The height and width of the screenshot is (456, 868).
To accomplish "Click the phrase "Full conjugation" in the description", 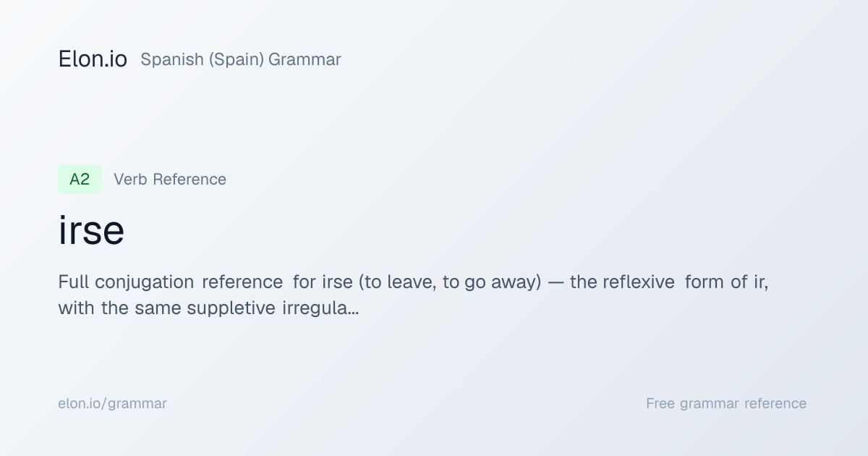I will (126, 282).
